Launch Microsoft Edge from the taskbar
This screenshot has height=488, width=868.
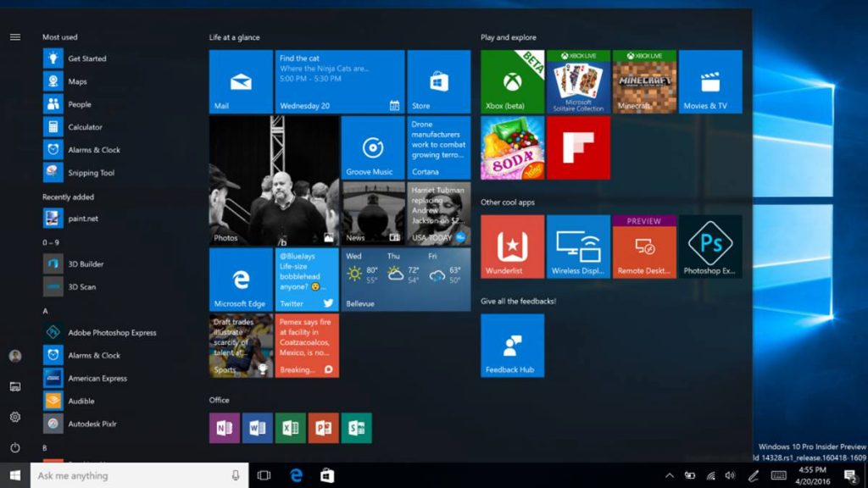click(295, 475)
